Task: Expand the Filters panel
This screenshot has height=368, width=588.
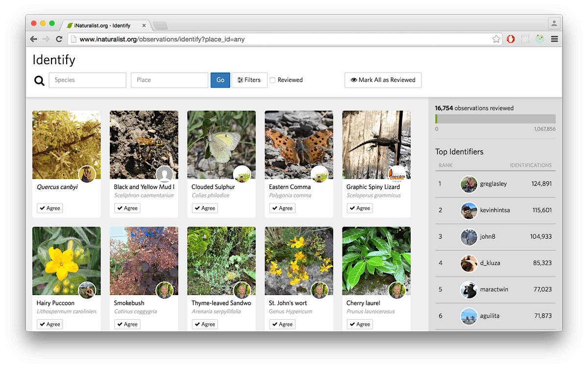Action: tap(249, 80)
